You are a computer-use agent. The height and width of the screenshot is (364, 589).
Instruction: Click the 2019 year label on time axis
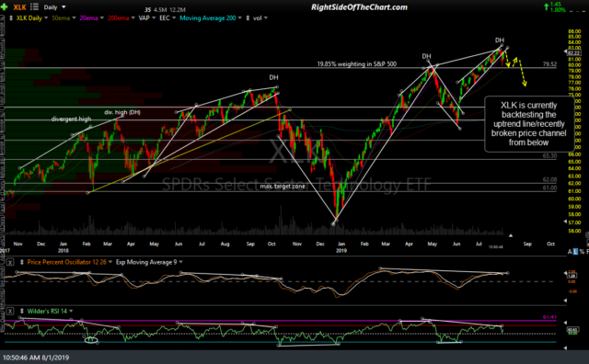coord(341,250)
